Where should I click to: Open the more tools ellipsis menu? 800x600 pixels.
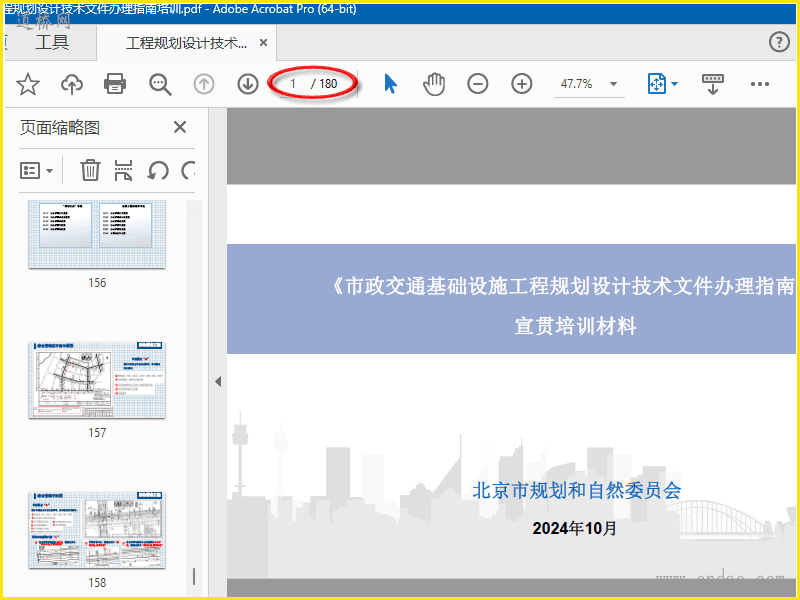click(x=759, y=84)
